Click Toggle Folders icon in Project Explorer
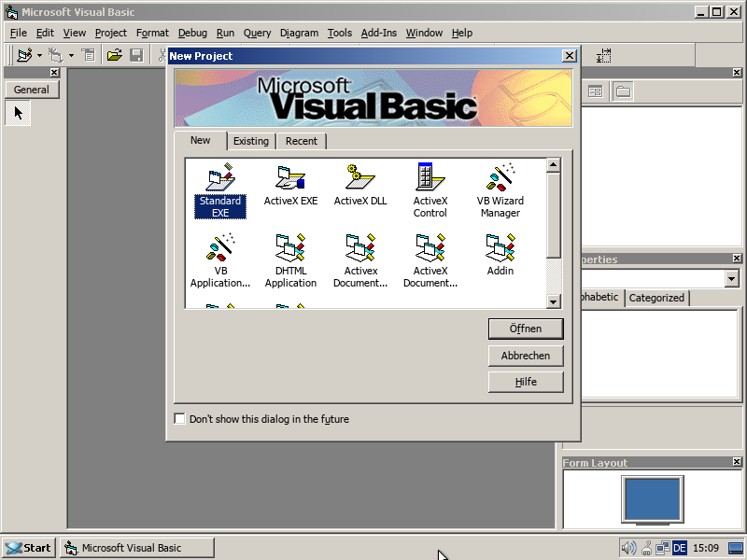This screenshot has width=747, height=560. click(622, 91)
